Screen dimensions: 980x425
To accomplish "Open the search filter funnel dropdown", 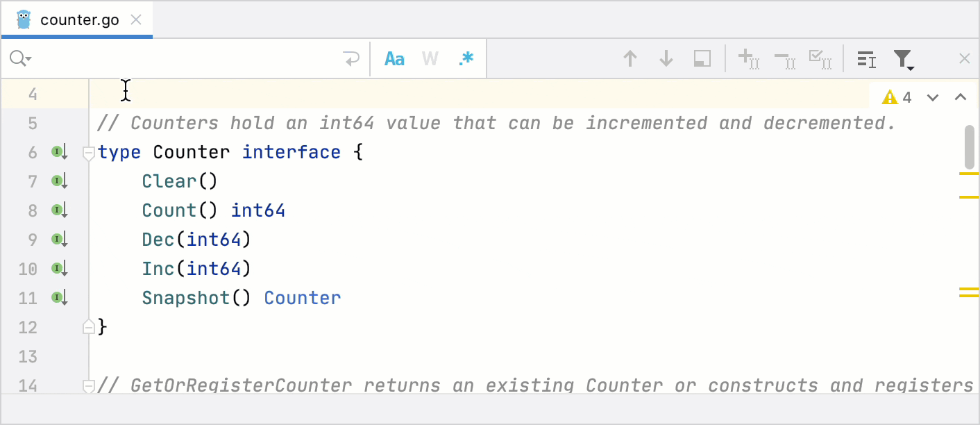I will 904,58.
